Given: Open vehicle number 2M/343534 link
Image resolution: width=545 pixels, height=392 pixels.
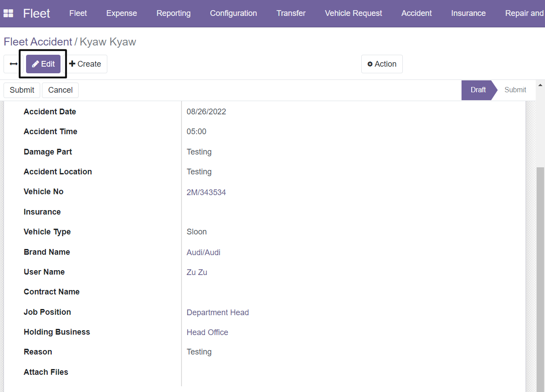Looking at the screenshot, I should click(206, 192).
